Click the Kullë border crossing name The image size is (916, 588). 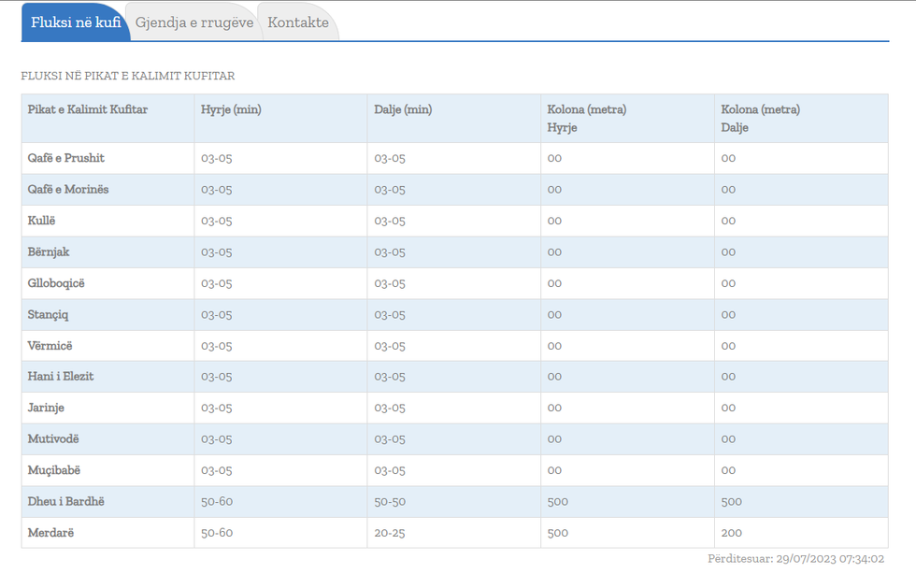42,221
